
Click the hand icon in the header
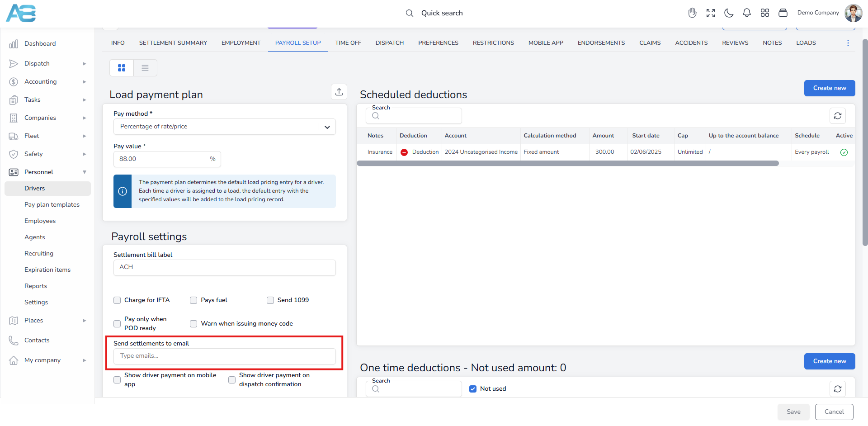[x=692, y=13]
